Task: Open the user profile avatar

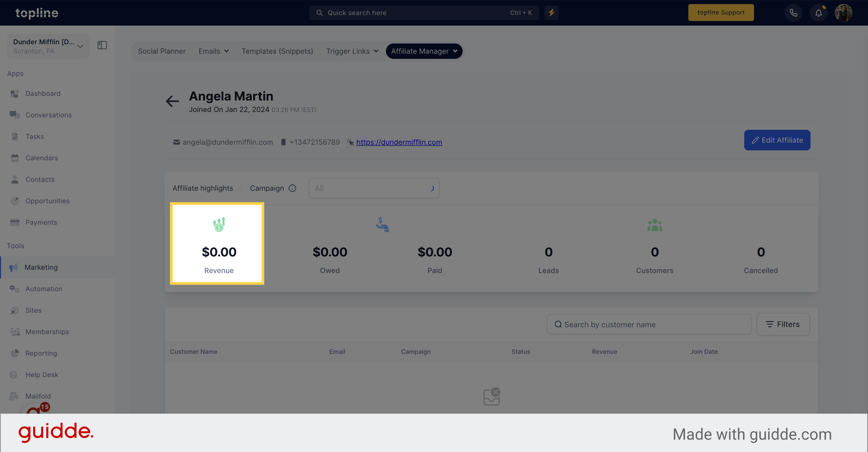Action: click(843, 13)
